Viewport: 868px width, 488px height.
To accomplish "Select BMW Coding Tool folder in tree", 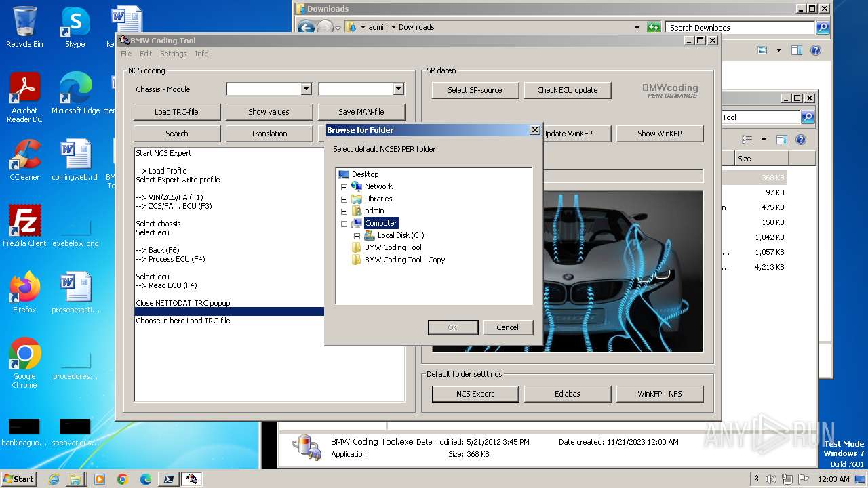I will tap(393, 248).
